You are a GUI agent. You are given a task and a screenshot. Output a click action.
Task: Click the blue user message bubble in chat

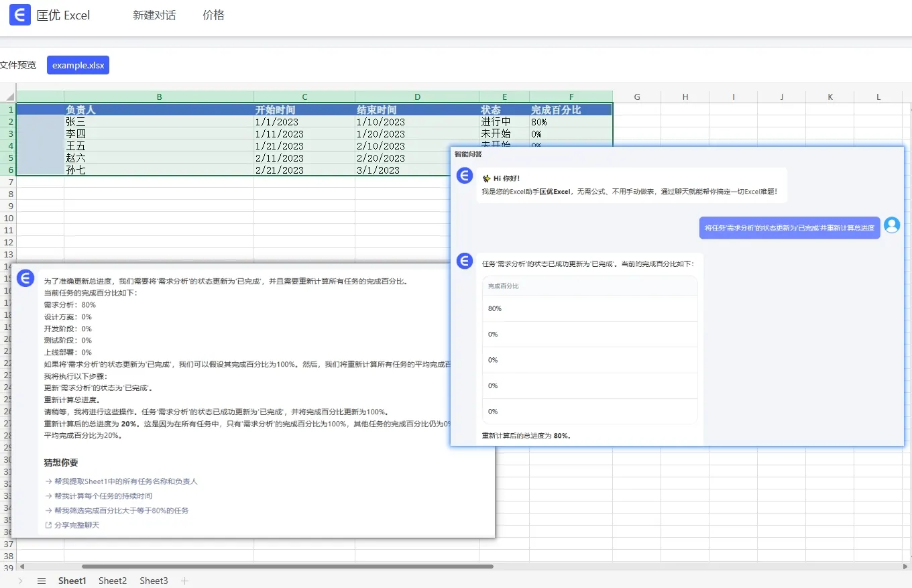(789, 228)
